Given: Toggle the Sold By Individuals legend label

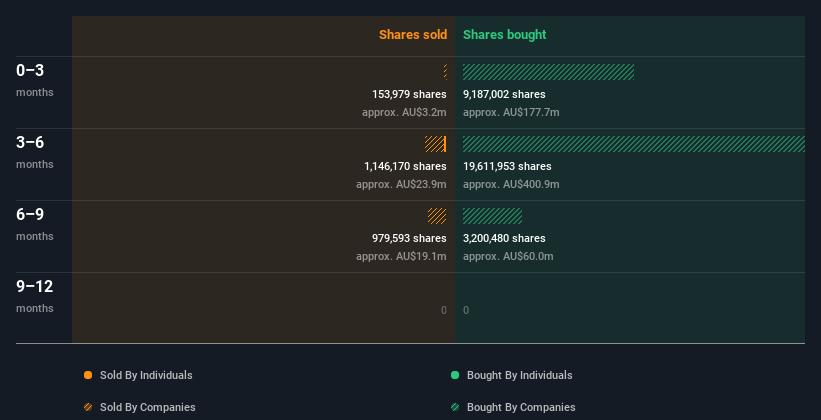Looking at the screenshot, I should 146,375.
